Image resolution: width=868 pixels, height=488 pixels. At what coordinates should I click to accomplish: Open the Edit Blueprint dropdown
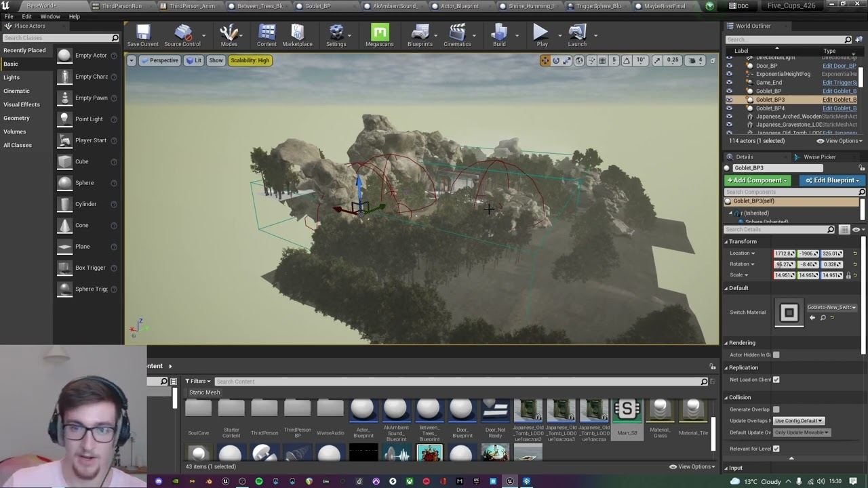click(x=833, y=180)
